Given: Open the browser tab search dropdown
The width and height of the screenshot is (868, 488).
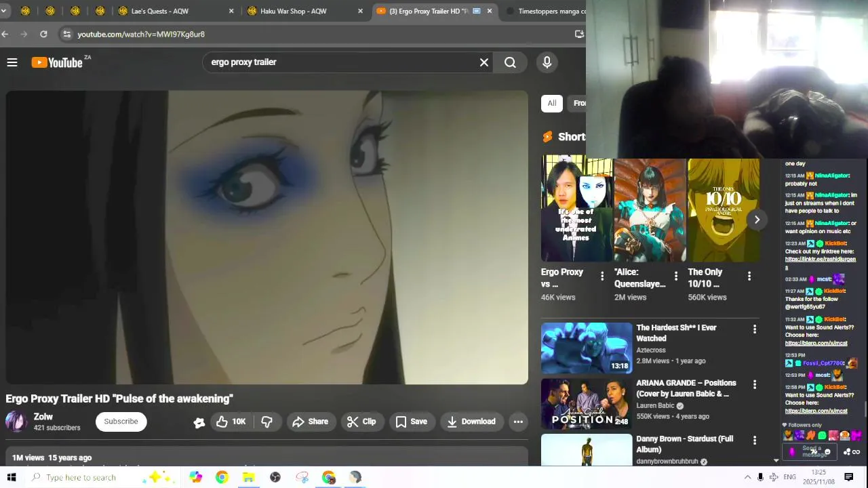Looking at the screenshot, I should pos(4,11).
